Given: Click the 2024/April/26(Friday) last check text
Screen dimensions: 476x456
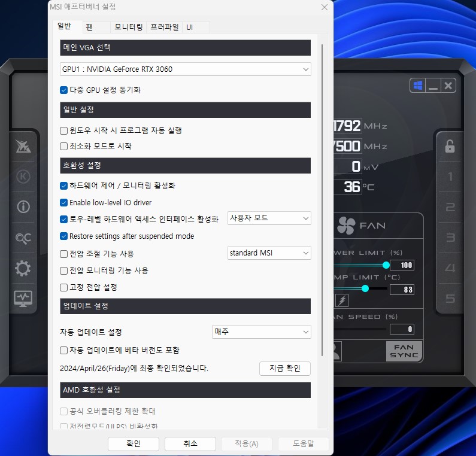Looking at the screenshot, I should (134, 368).
